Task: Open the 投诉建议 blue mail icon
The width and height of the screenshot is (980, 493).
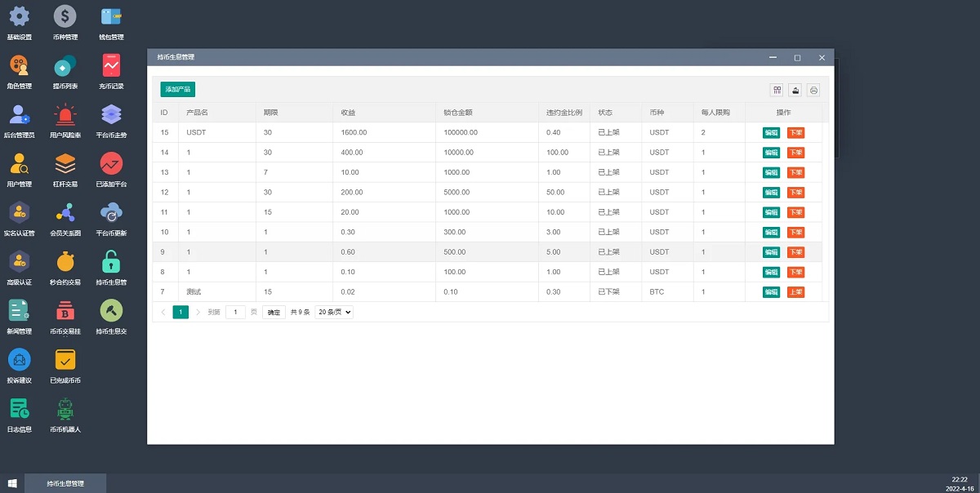Action: click(x=19, y=360)
